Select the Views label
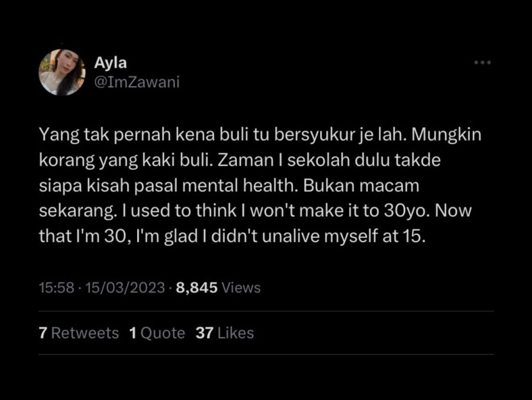The width and height of the screenshot is (532, 400). (241, 288)
